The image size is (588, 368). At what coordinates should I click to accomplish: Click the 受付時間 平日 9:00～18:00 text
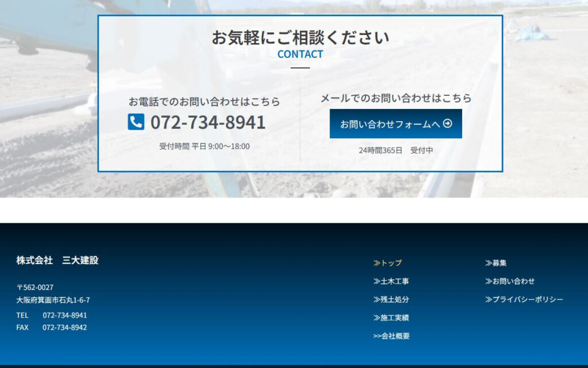pyautogui.click(x=204, y=146)
